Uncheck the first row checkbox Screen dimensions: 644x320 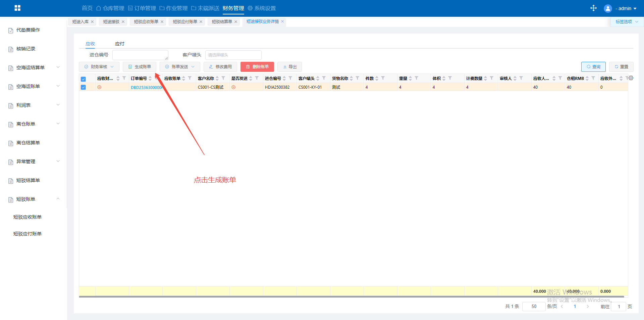83,87
